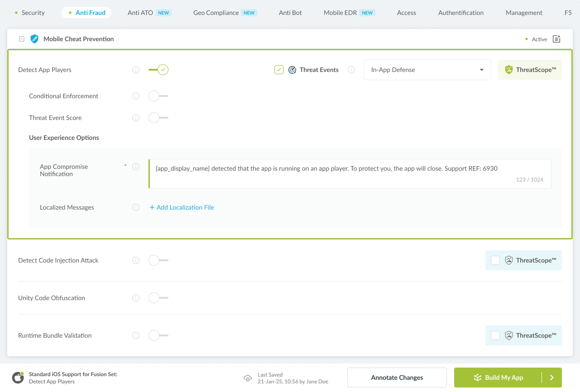
Task: Click the Mobile Cheat Prevention shield icon
Action: tap(34, 39)
